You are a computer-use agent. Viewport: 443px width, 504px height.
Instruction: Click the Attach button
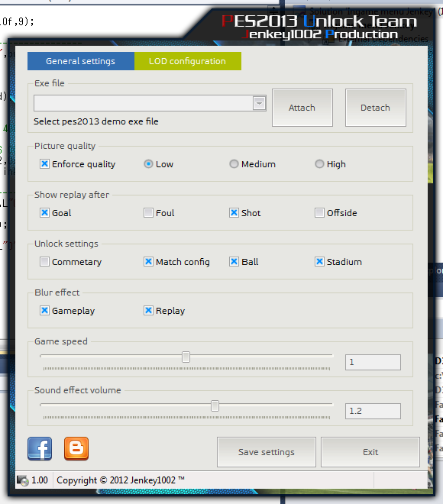(302, 108)
